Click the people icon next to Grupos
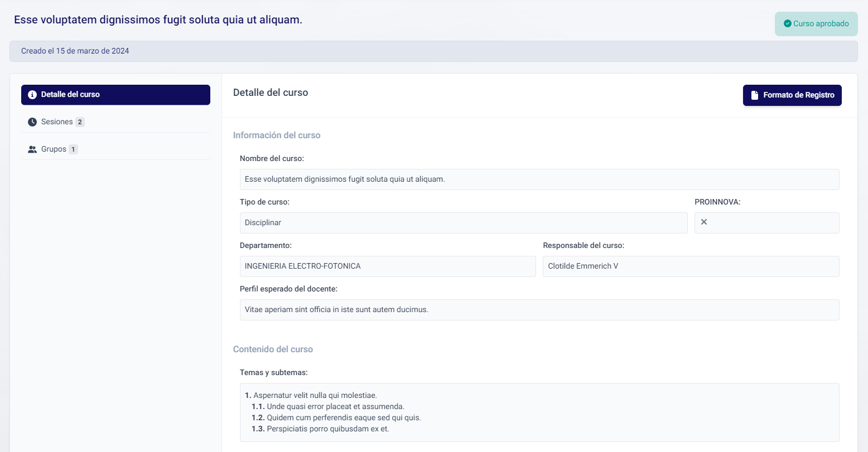This screenshot has width=868, height=452. tap(32, 149)
